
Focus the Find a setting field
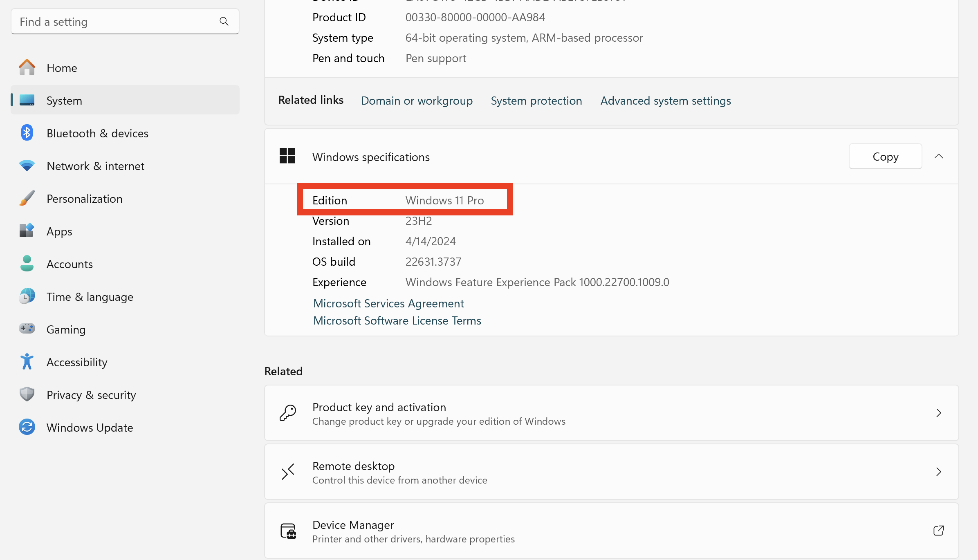[x=114, y=22]
